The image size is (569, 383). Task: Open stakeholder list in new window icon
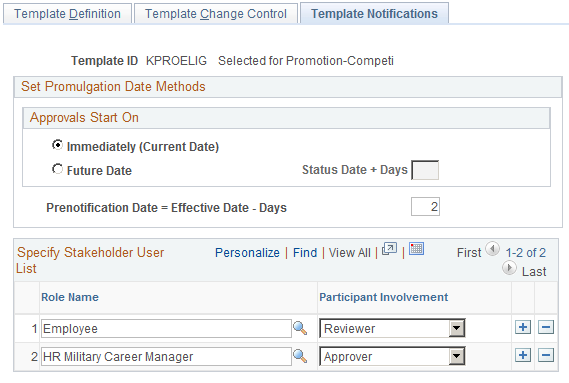click(389, 249)
